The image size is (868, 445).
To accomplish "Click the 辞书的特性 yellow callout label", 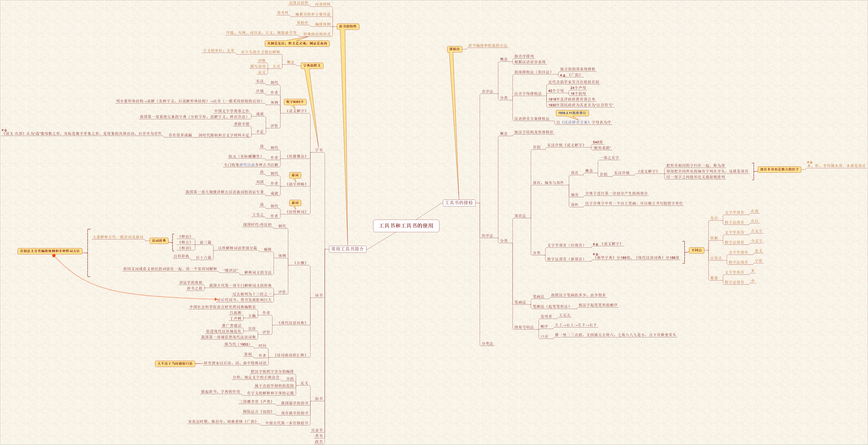I will pyautogui.click(x=348, y=26).
